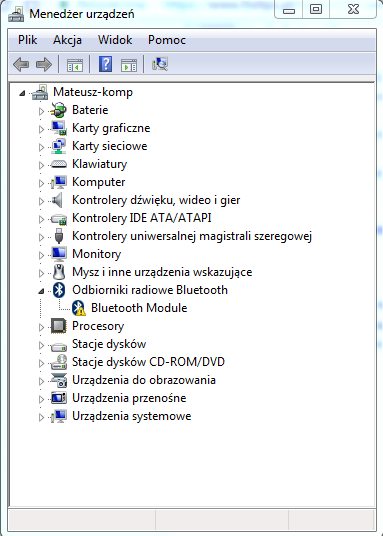Expand Kontrolery uniwersalnej magistrali szeregowej arrow
The image size is (383, 536).
point(41,237)
